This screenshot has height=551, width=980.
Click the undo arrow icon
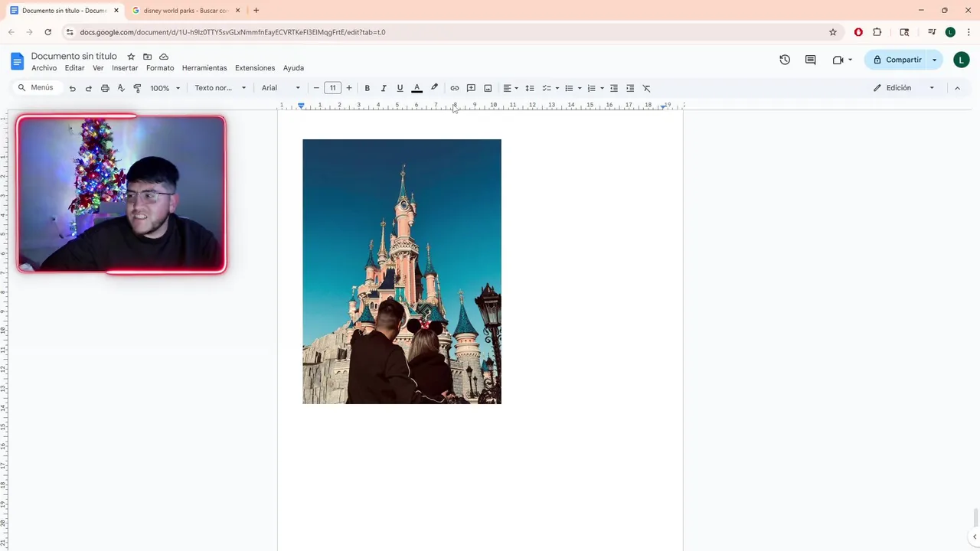point(72,88)
